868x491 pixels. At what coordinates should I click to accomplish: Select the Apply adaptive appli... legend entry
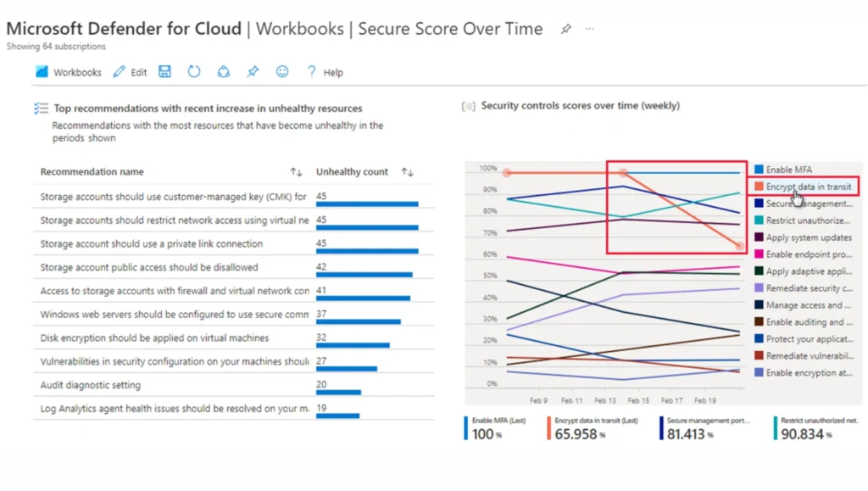coord(804,271)
